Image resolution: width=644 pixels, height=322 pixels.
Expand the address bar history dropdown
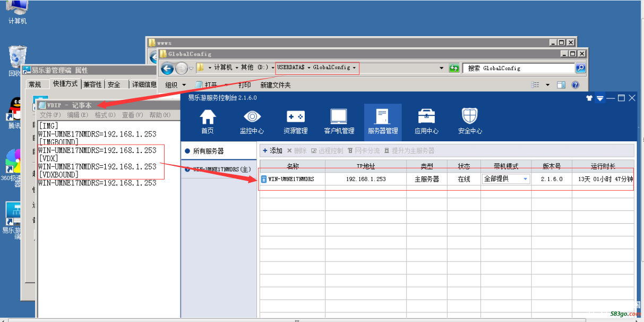click(x=441, y=68)
